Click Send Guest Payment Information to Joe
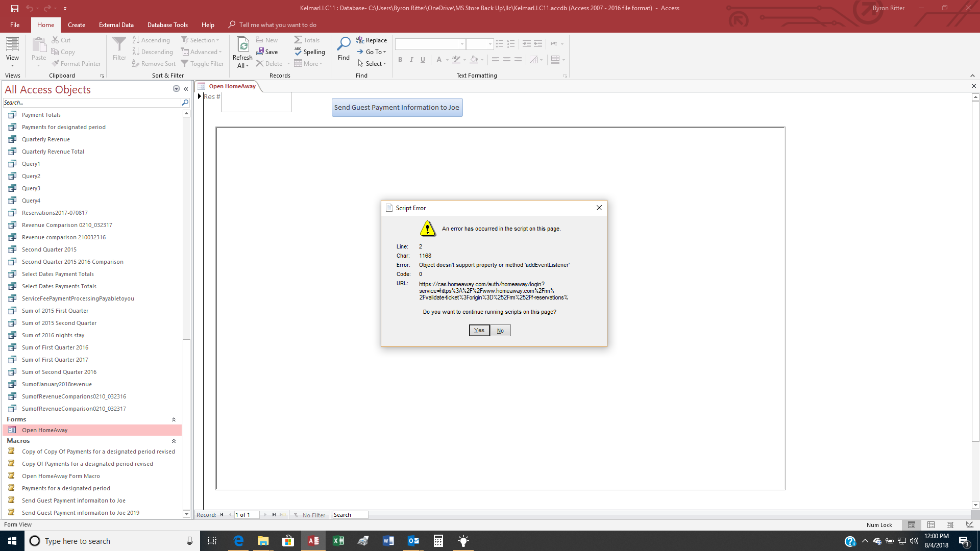980x551 pixels. (x=397, y=107)
